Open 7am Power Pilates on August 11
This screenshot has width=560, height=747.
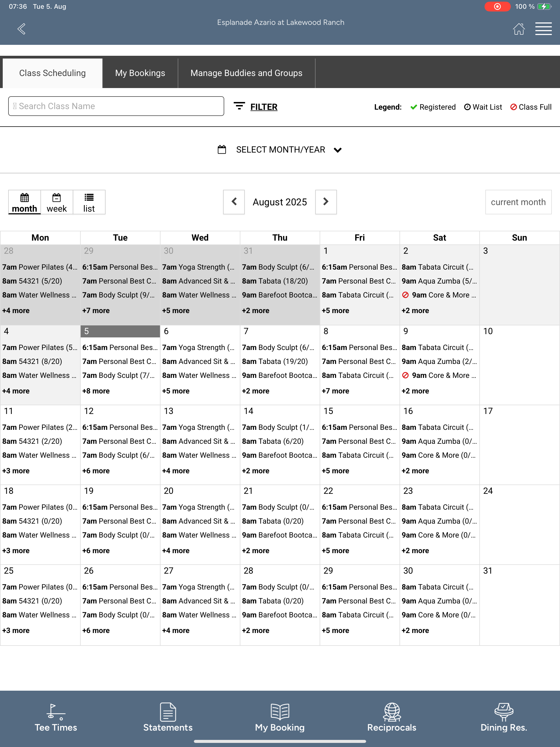(x=40, y=427)
